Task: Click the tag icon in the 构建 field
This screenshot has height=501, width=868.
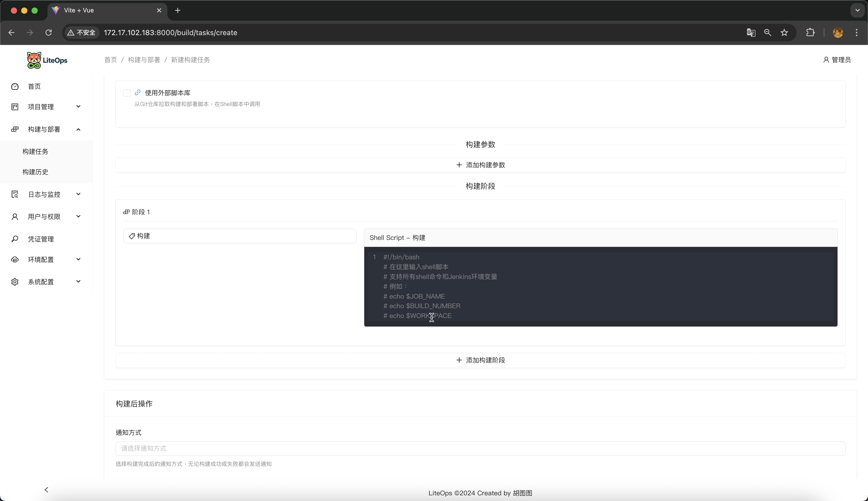Action: (132, 236)
